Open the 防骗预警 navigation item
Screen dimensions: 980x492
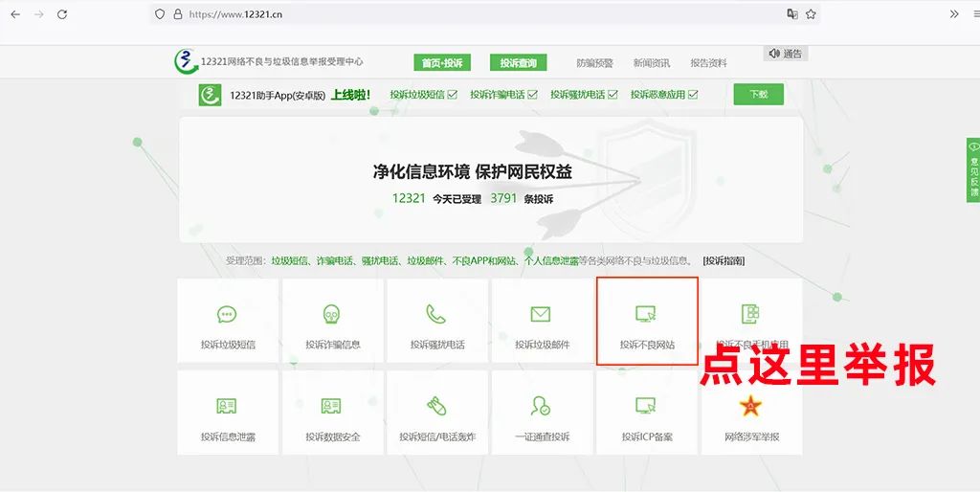[x=594, y=63]
